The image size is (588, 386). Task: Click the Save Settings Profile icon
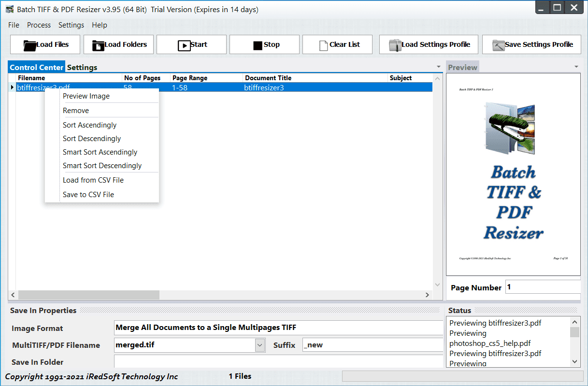[x=498, y=45]
